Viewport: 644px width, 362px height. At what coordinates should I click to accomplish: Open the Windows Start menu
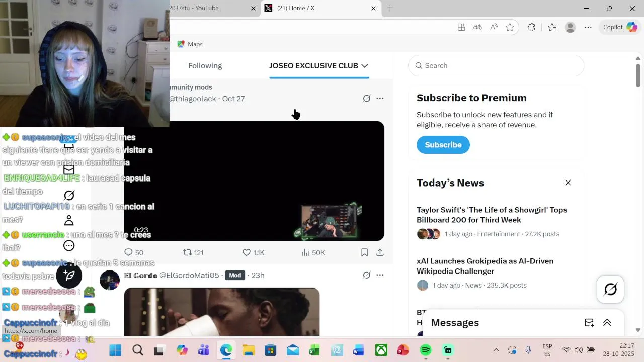[115, 350]
